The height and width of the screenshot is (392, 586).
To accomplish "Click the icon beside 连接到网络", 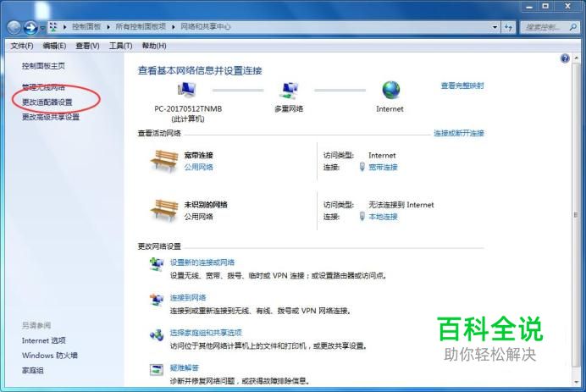I will point(157,300).
